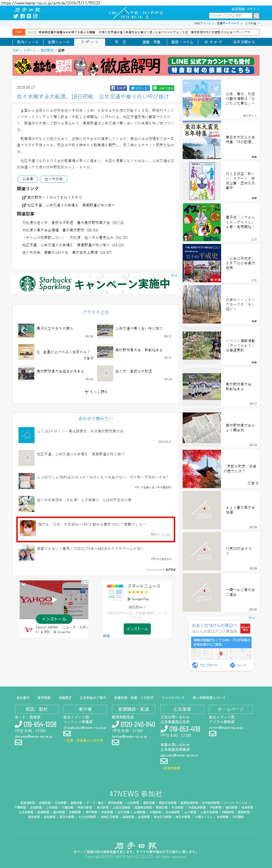Open the 論説・コラム tab
Image resolution: width=272 pixels, height=868 pixels.
pyautogui.click(x=182, y=42)
